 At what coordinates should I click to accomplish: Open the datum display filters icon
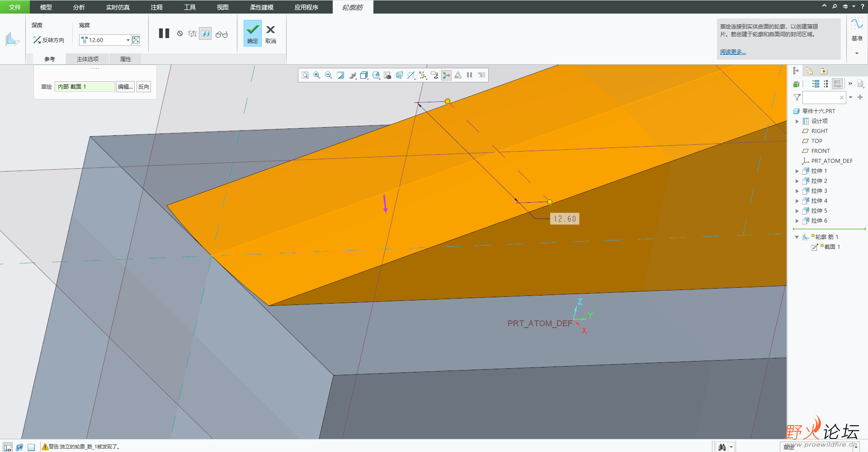pos(423,75)
